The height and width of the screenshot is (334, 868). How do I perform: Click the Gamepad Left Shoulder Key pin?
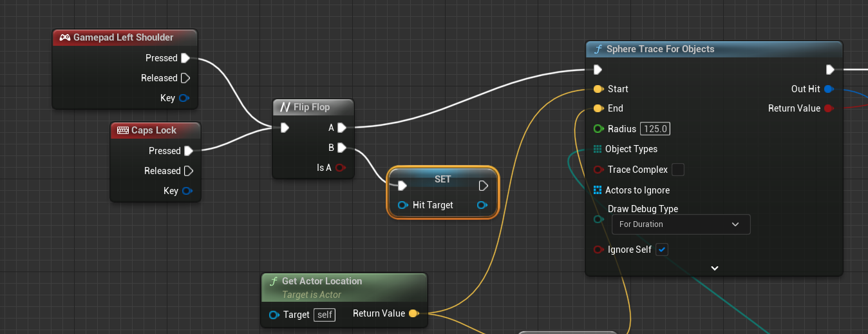coord(184,98)
